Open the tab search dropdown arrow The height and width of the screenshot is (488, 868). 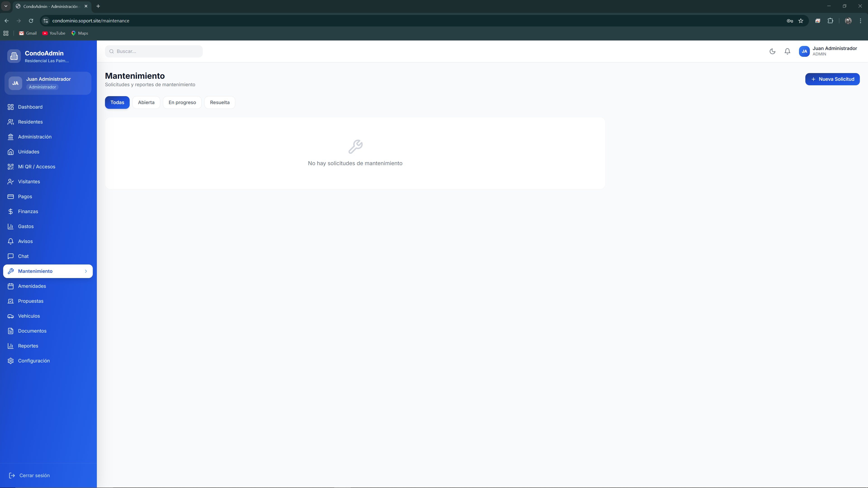[x=6, y=6]
